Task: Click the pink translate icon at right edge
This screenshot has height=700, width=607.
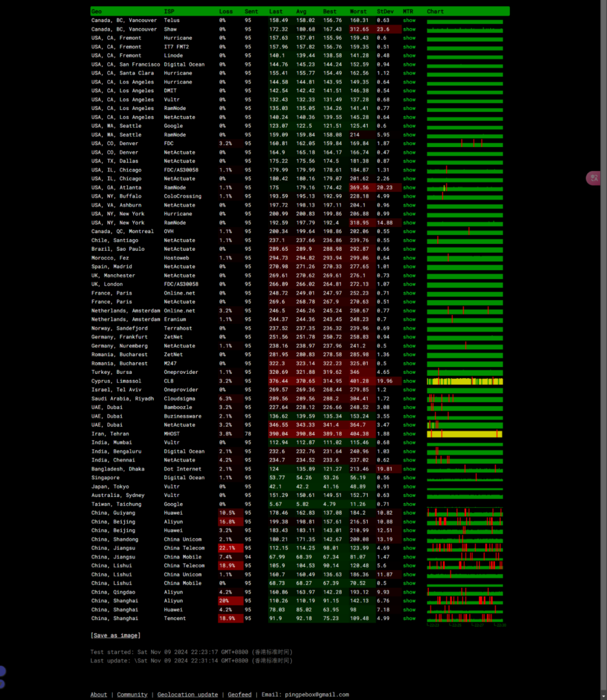Action: pyautogui.click(x=593, y=178)
